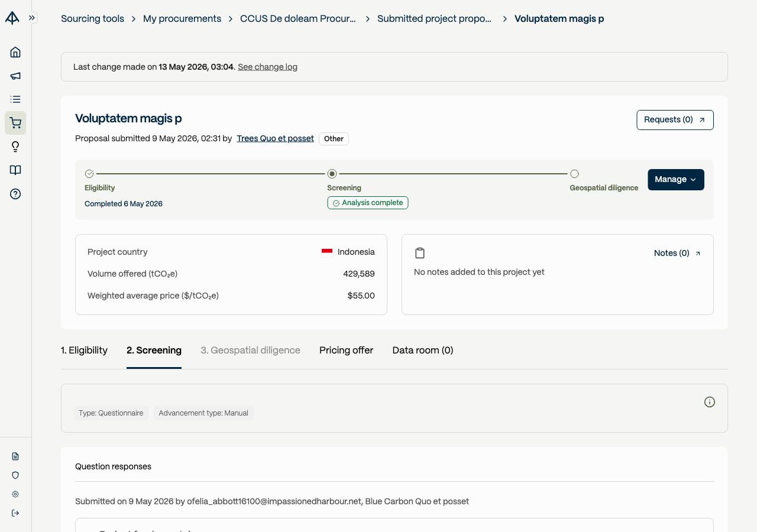Screen dimensions: 757x532
Task: Click the Other tag badge
Action: [334, 139]
